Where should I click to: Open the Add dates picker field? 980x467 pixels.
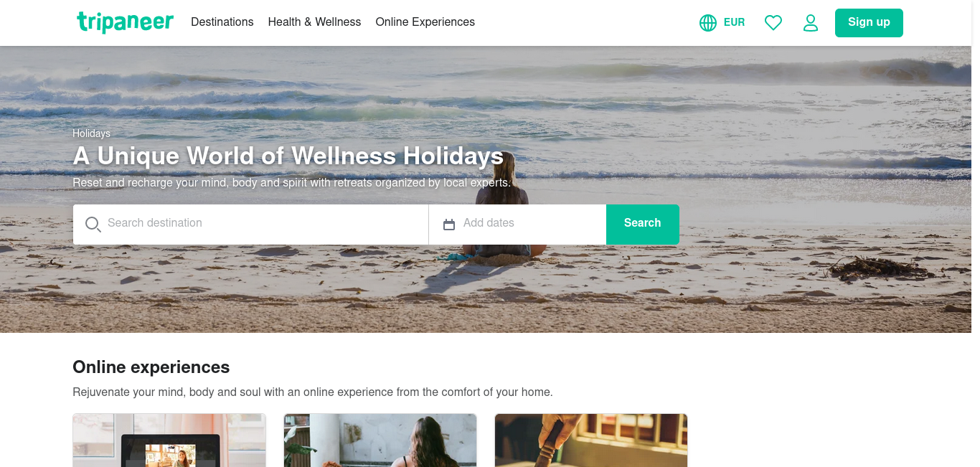[517, 225]
